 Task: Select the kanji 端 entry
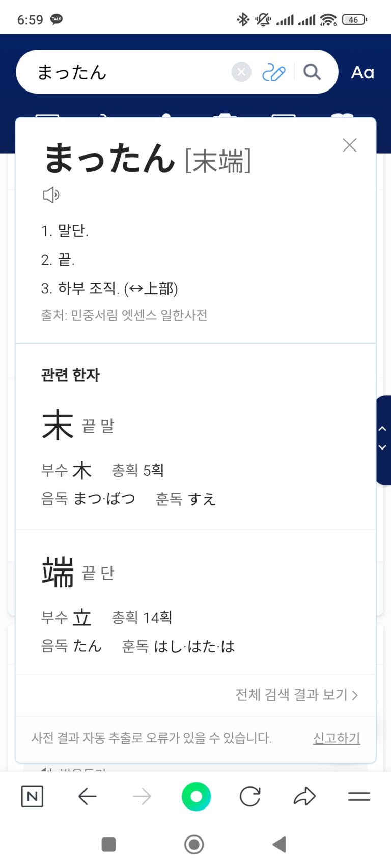pos(58,573)
